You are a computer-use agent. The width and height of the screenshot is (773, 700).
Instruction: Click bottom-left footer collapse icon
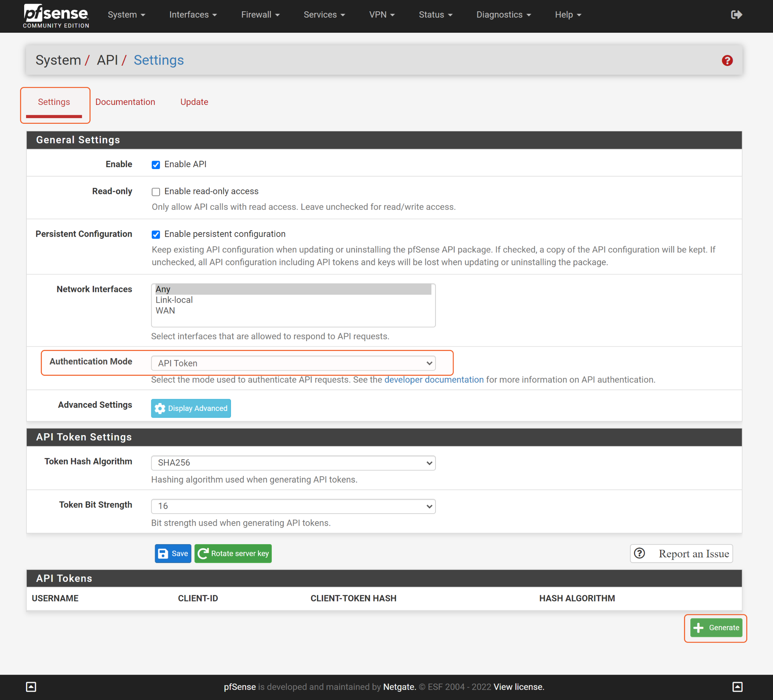click(31, 686)
